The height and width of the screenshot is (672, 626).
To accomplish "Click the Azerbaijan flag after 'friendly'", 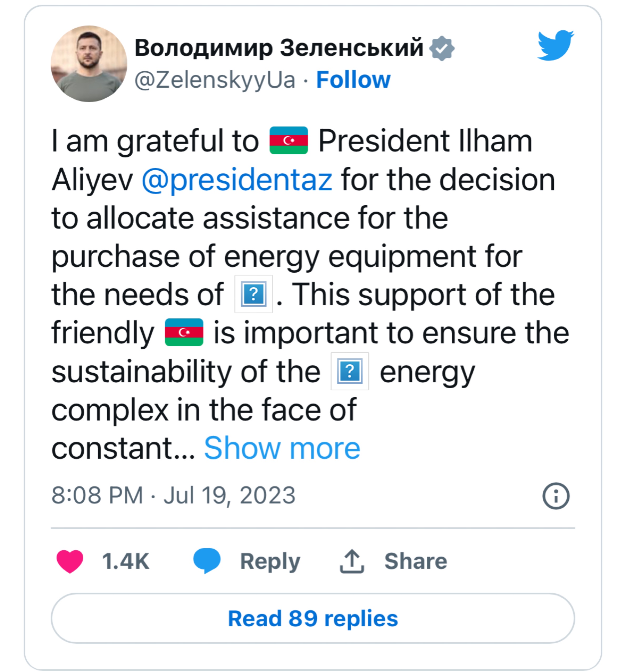I will point(184,332).
